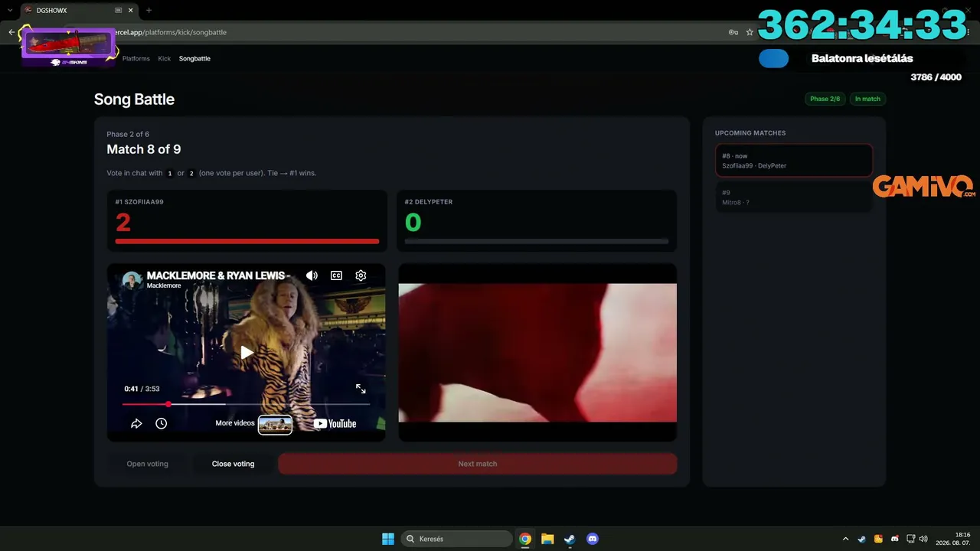Open File Explorer from the taskbar

547,539
